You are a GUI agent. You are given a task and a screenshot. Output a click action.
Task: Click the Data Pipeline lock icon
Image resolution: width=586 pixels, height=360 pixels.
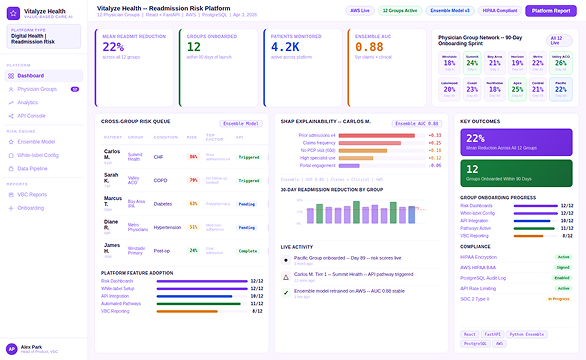point(11,169)
